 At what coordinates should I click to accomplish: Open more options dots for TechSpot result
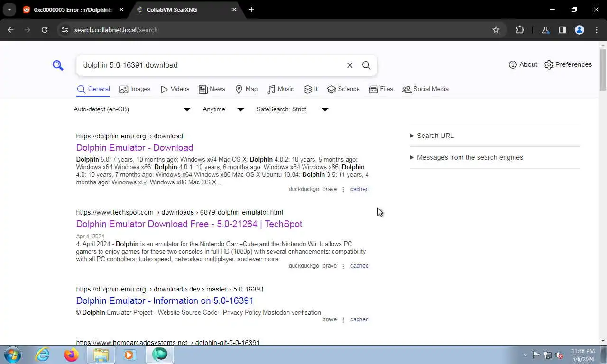coord(343,266)
